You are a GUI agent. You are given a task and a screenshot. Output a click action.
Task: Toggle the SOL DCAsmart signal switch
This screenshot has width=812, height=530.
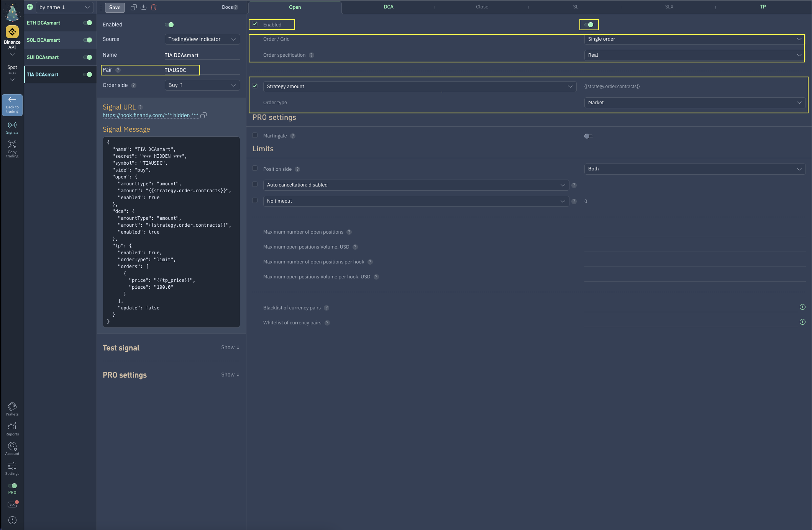[x=88, y=40]
